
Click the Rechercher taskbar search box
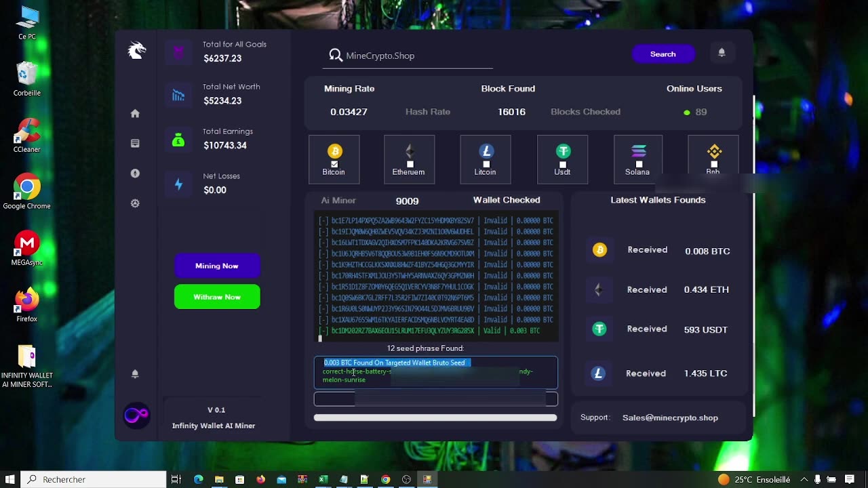93,479
